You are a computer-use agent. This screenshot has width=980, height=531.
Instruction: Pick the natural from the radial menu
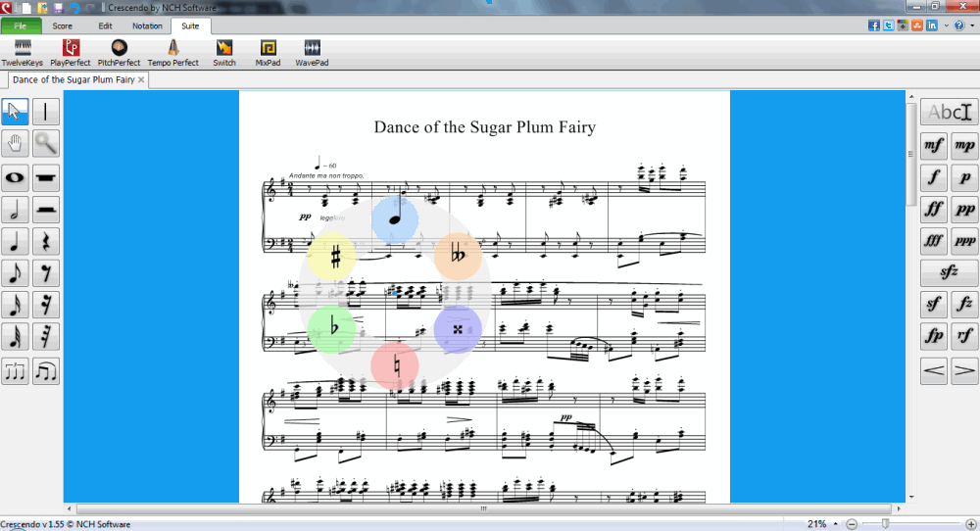(x=395, y=365)
